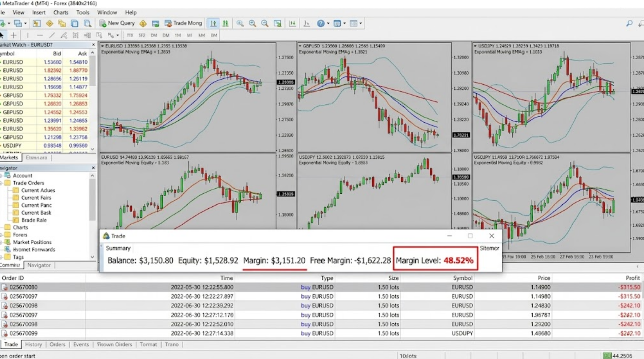
Task: Open the Insert menu
Action: [39, 12]
